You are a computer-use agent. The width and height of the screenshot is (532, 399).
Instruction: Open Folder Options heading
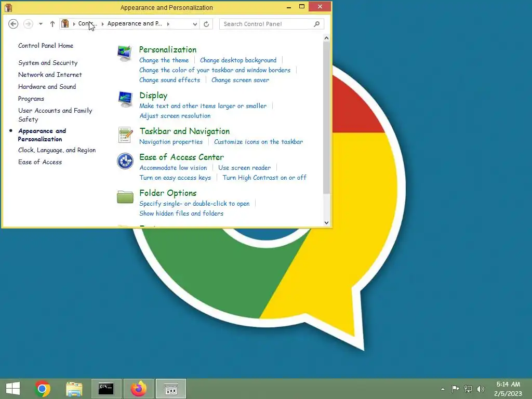(168, 193)
